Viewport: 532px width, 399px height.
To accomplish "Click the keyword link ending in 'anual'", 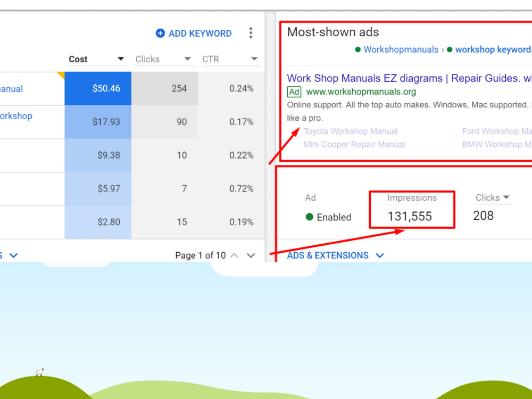I will 11,89.
